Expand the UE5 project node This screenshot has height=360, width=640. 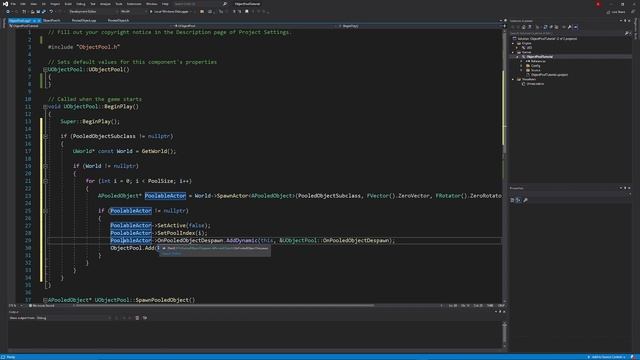516,48
